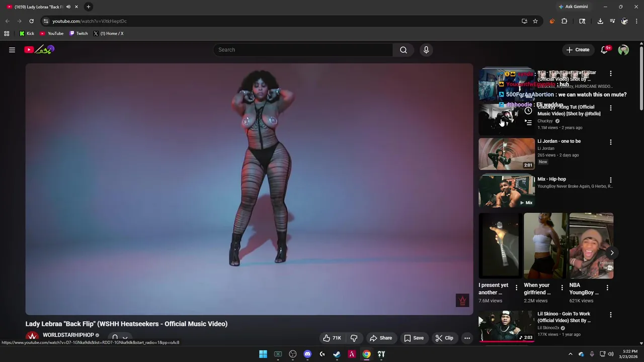This screenshot has height=362, width=644.
Task: Open Chrome extensions puzzle icon
Action: (x=564, y=21)
